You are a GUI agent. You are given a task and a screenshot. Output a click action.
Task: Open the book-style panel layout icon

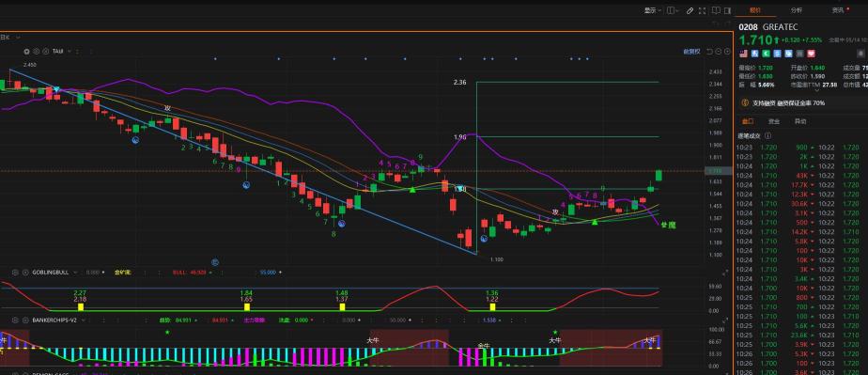pos(717,10)
